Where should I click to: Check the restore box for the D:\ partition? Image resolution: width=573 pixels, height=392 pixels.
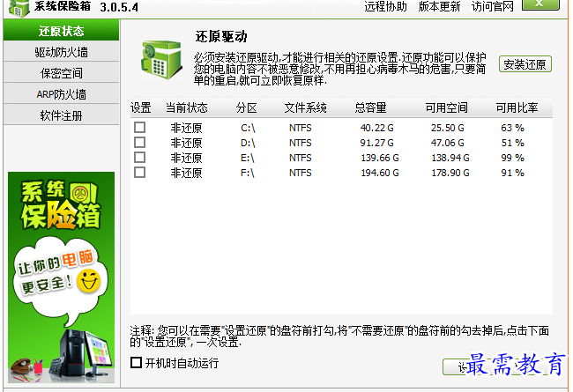point(139,142)
